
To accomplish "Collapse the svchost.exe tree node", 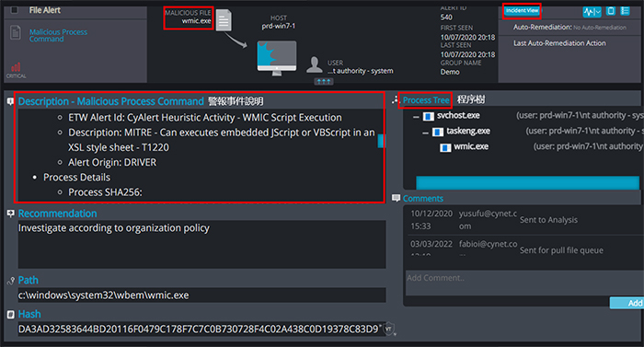I will tap(416, 117).
